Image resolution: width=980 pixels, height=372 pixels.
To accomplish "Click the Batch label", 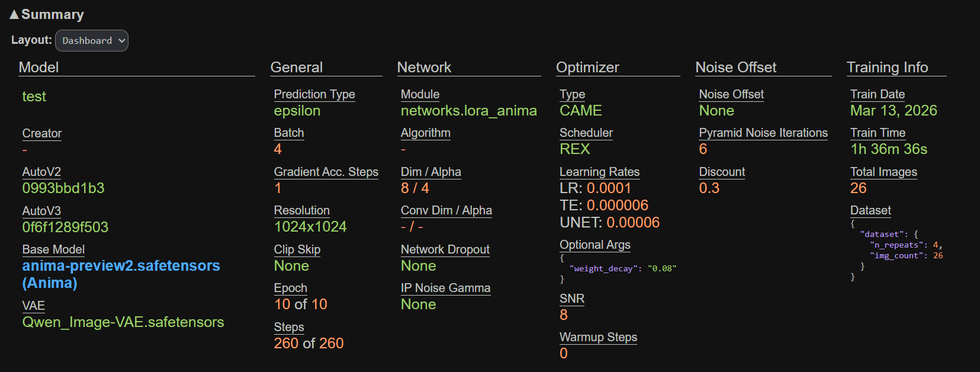I will click(289, 133).
